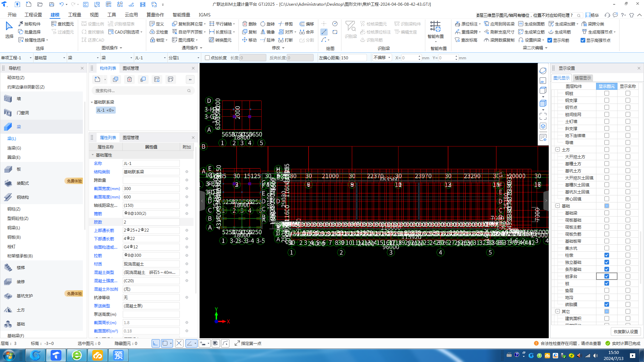644x362 pixels.
Task: Click the 删除 icon in modify group
Action: coord(250,24)
